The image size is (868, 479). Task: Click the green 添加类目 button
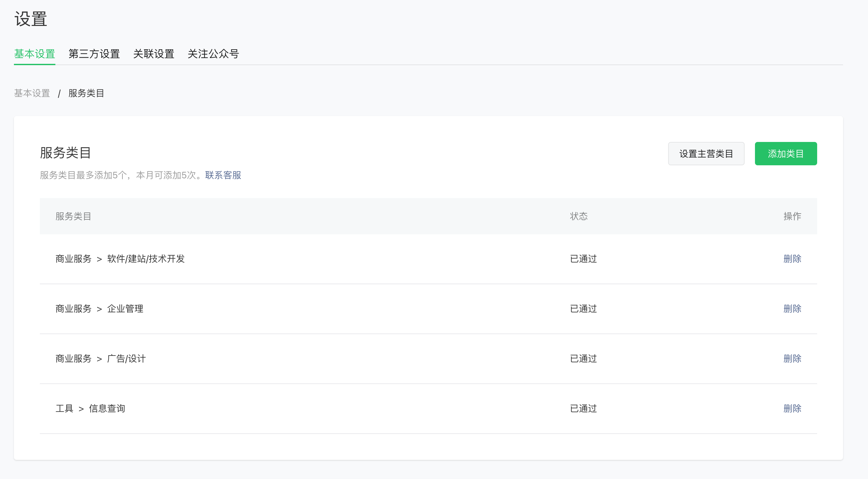[786, 154]
